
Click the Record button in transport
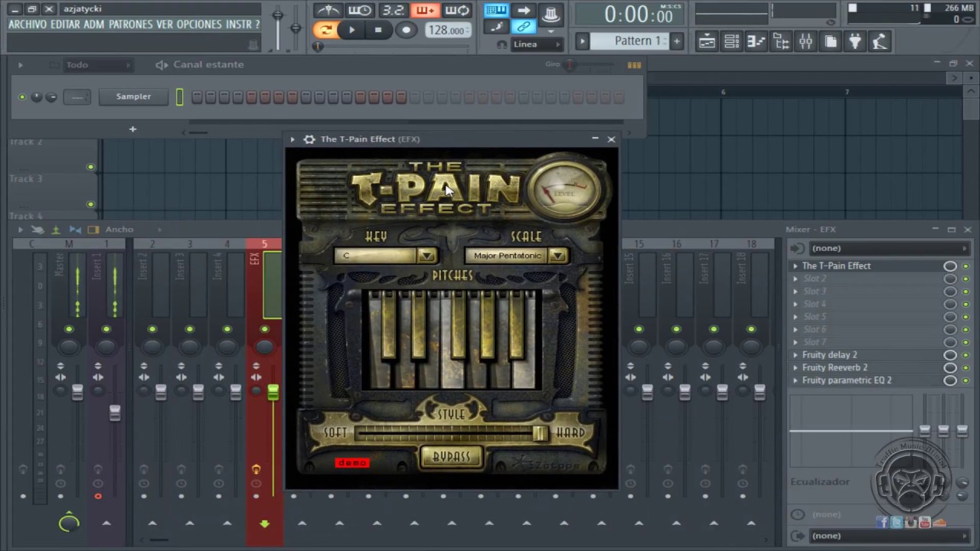406,30
